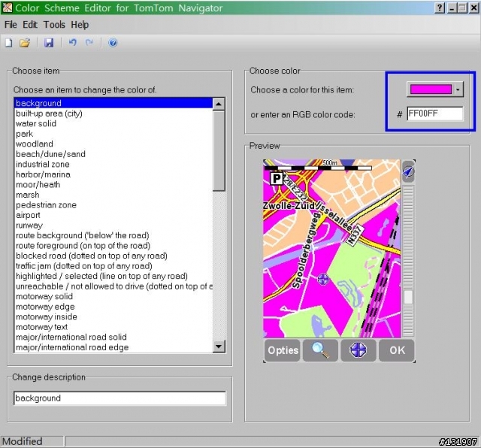This screenshot has width=481, height=448.
Task: Click the Opties button in preview
Action: 283,350
